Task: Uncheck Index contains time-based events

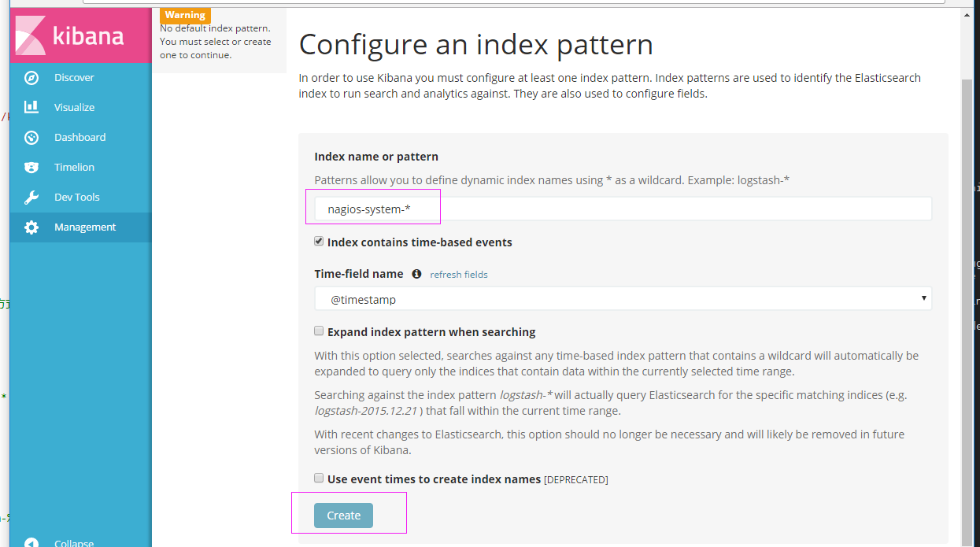Action: [x=319, y=242]
